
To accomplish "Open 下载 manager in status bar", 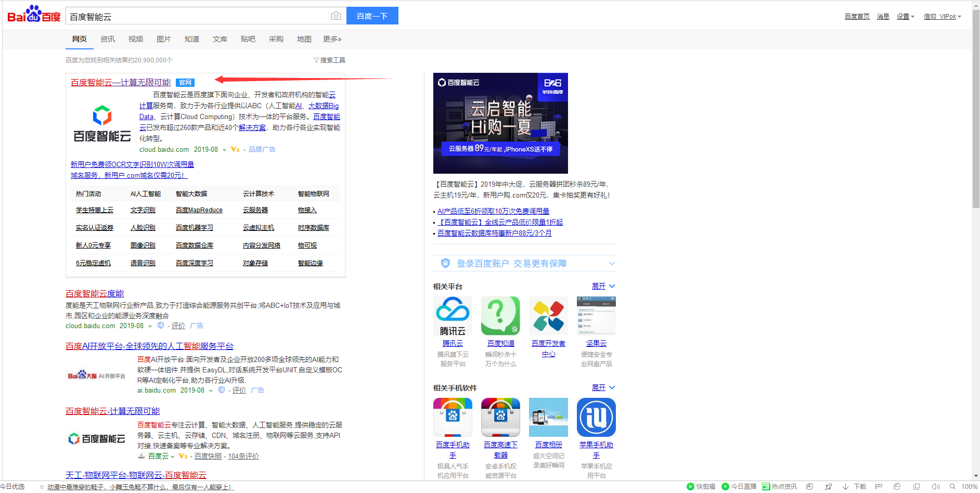I will click(x=854, y=487).
